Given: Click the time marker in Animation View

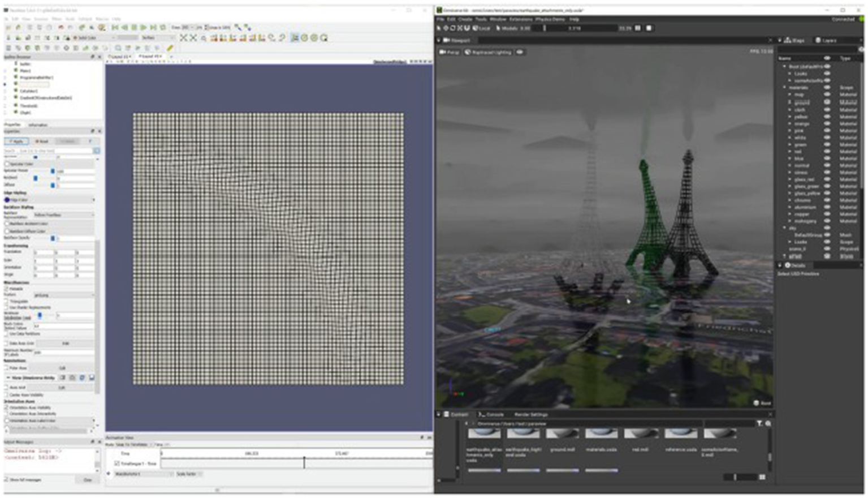Looking at the screenshot, I should pyautogui.click(x=304, y=462).
